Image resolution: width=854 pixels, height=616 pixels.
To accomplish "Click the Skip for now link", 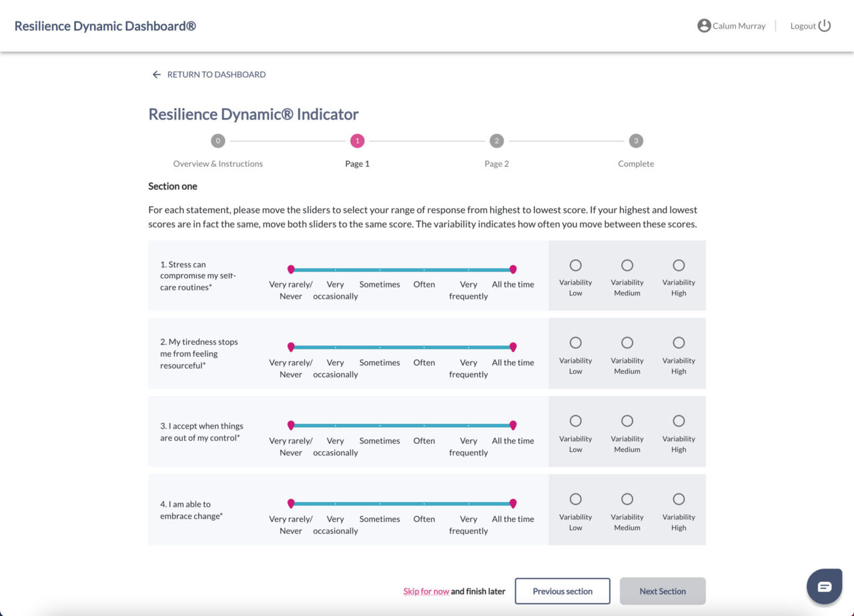I will 426,591.
